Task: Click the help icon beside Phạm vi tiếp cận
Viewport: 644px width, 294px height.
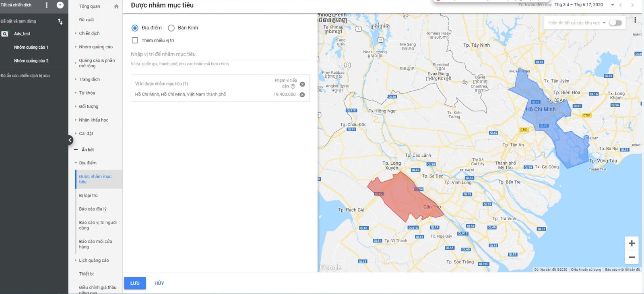Action: (293, 86)
